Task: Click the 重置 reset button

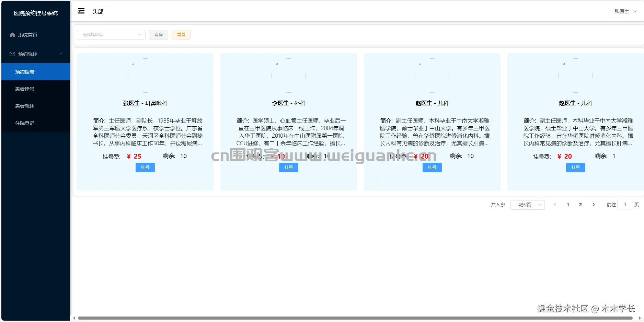Action: [x=181, y=35]
